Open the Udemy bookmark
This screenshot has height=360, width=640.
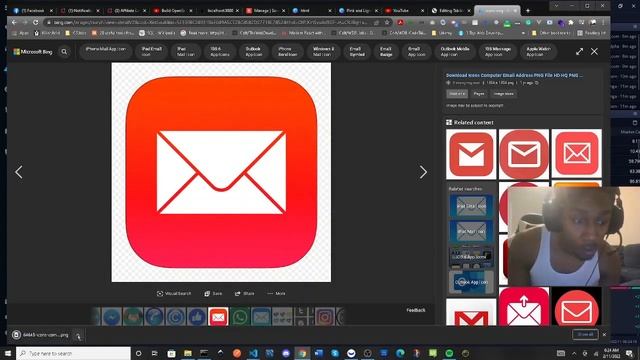[x=442, y=33]
